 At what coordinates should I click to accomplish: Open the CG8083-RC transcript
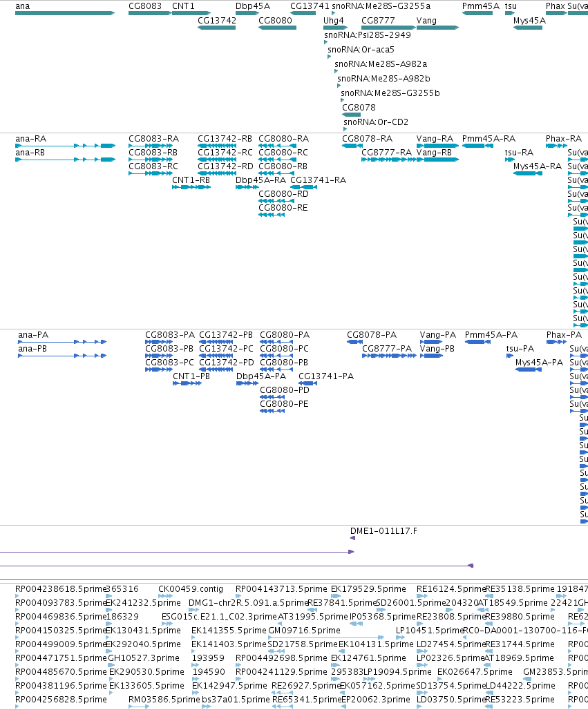click(x=151, y=173)
